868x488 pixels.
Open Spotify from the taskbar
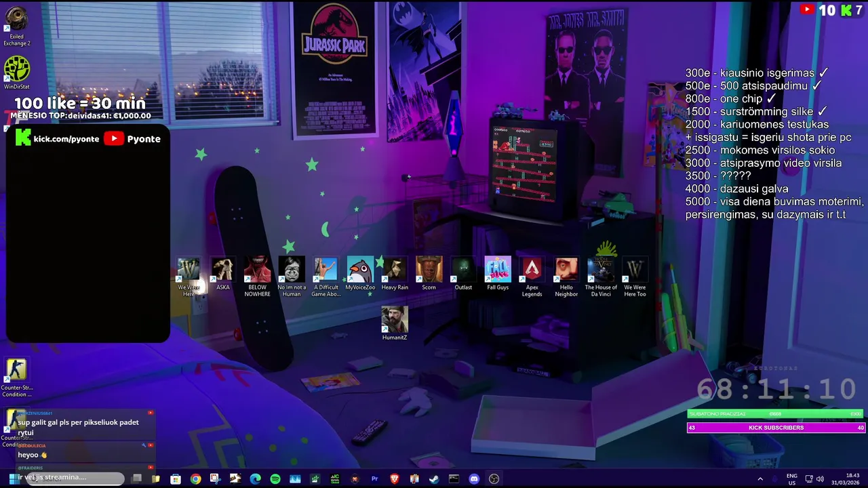pyautogui.click(x=275, y=479)
